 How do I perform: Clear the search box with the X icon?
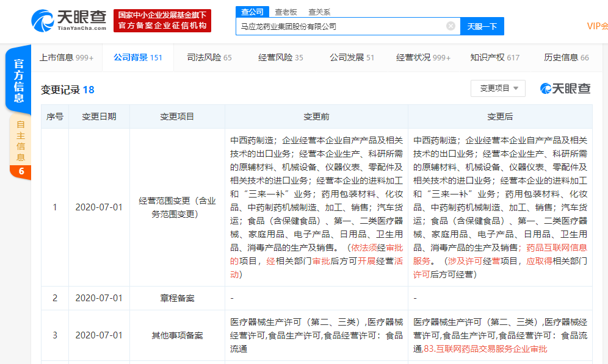tap(451, 26)
